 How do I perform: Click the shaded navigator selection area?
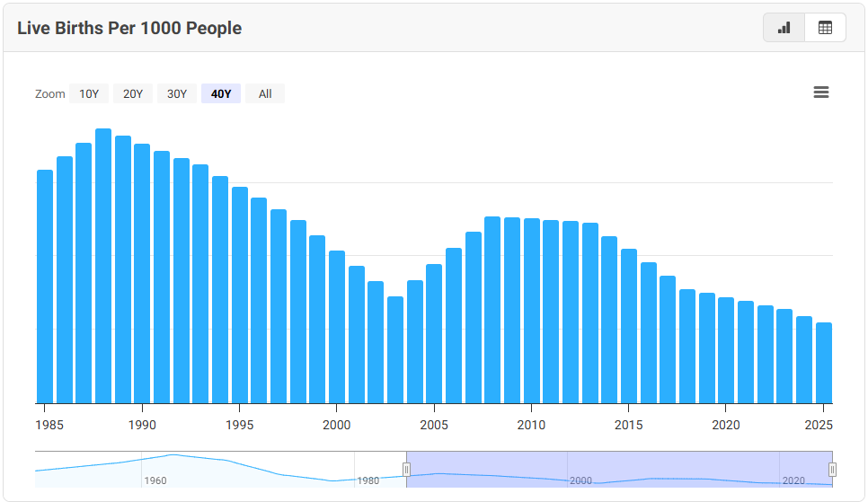[x=619, y=470]
